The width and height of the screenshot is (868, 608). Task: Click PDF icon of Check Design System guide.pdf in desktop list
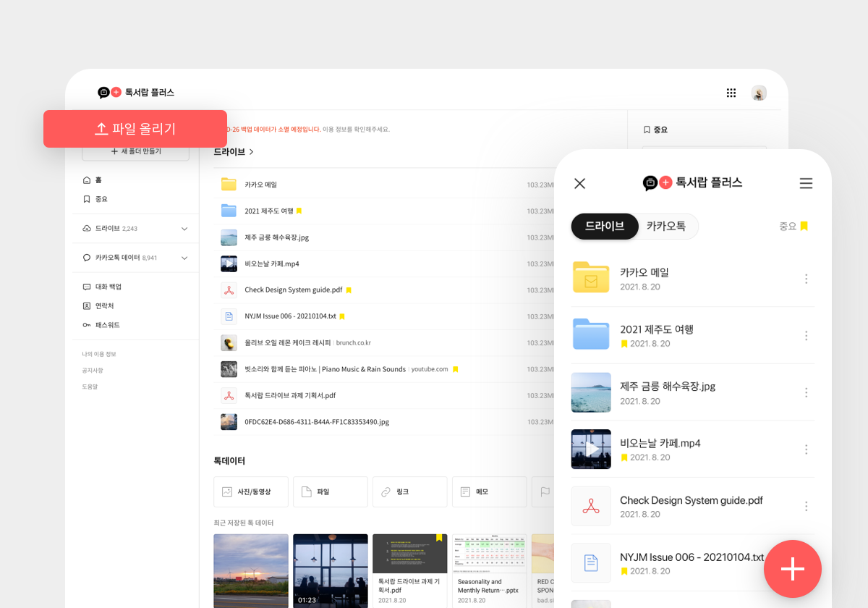pos(229,290)
